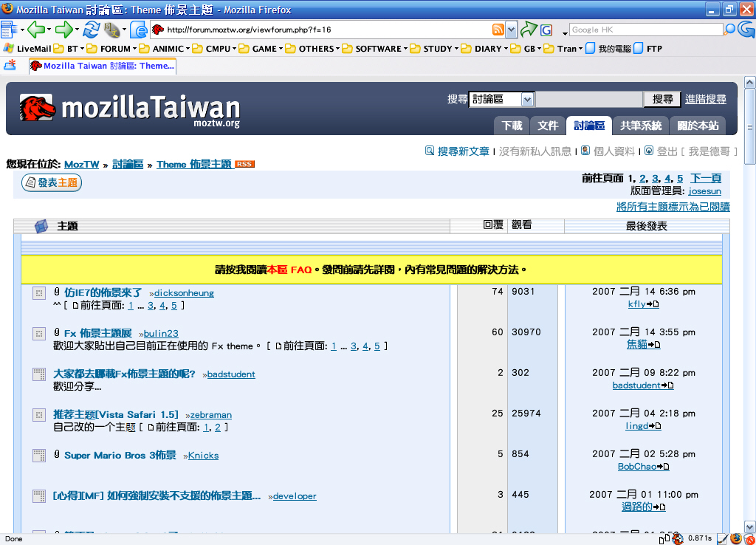Open the 'Super Mario Bros 3佈景' topic
This screenshot has height=545, width=756.
tap(120, 455)
